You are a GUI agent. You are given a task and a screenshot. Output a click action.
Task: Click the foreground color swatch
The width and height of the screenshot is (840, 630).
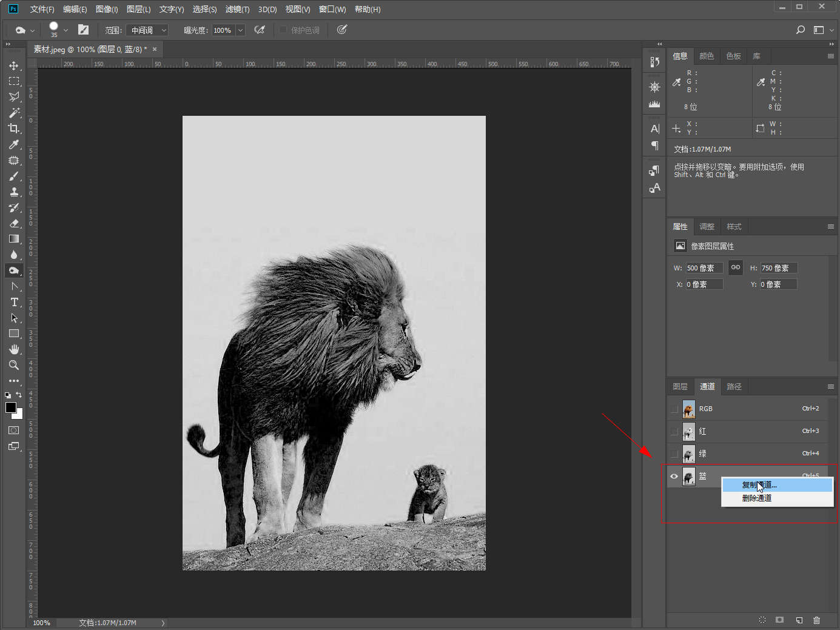pos(11,407)
